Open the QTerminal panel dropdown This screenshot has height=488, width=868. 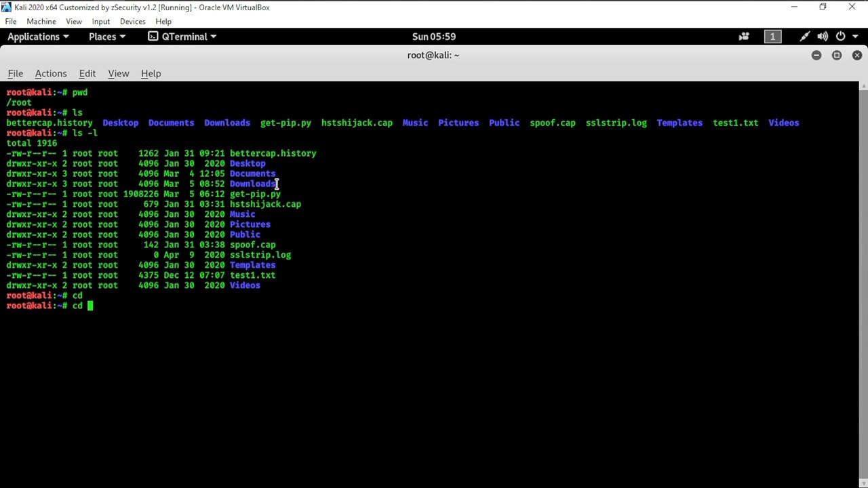coord(182,37)
